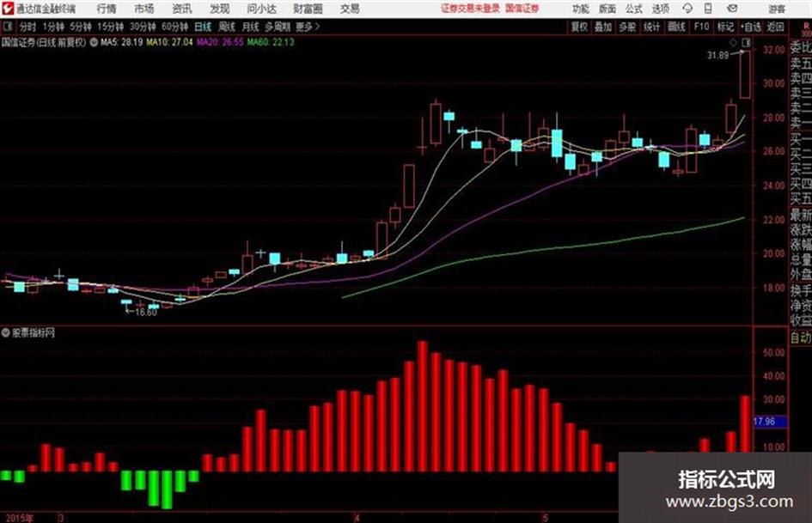This screenshot has height=523, width=812.
Task: Open the 公式 menu
Action: coord(634,9)
